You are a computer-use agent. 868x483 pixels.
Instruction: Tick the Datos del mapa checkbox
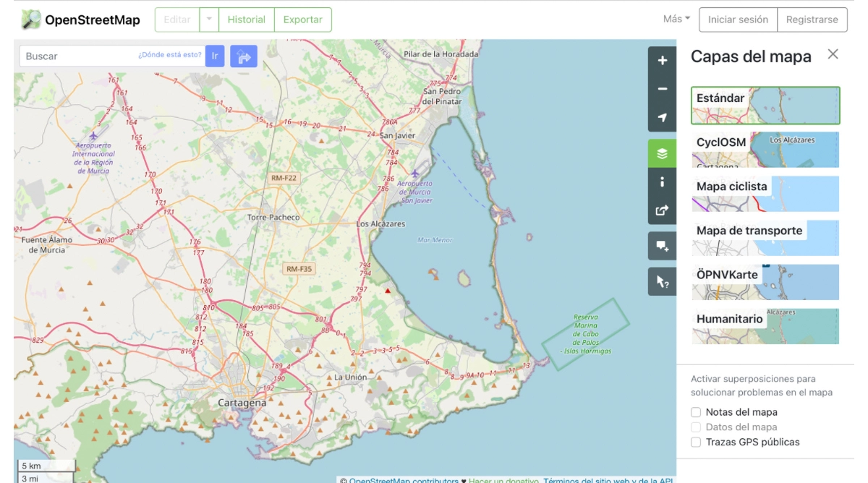(696, 427)
